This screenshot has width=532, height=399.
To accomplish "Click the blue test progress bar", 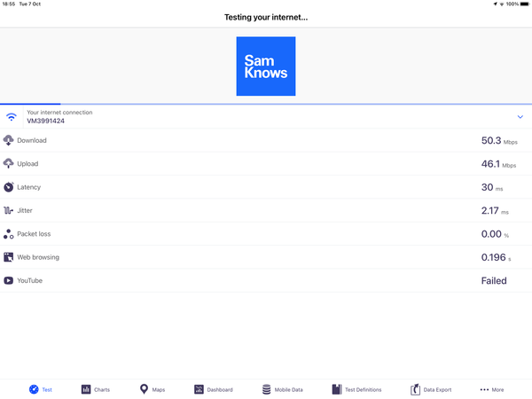I will pyautogui.click(x=30, y=104).
